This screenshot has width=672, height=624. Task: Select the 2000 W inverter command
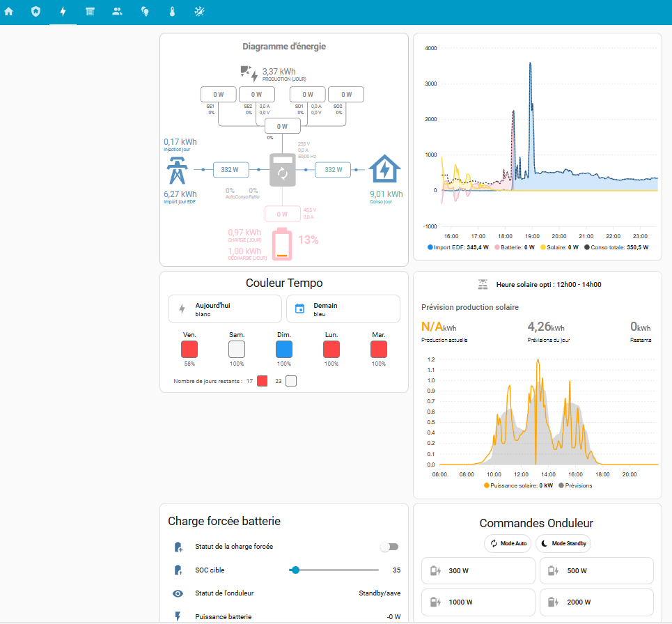click(x=596, y=602)
